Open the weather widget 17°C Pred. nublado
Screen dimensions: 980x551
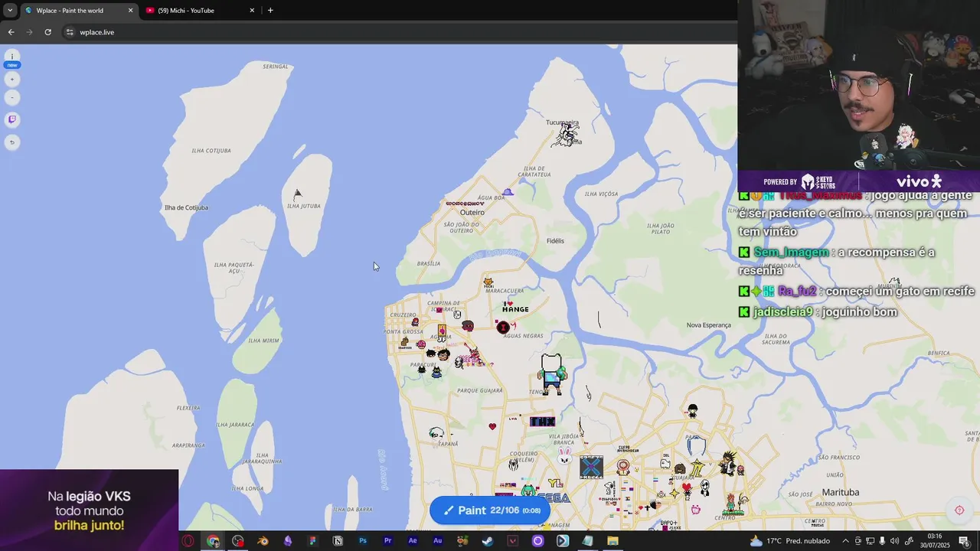pos(789,541)
